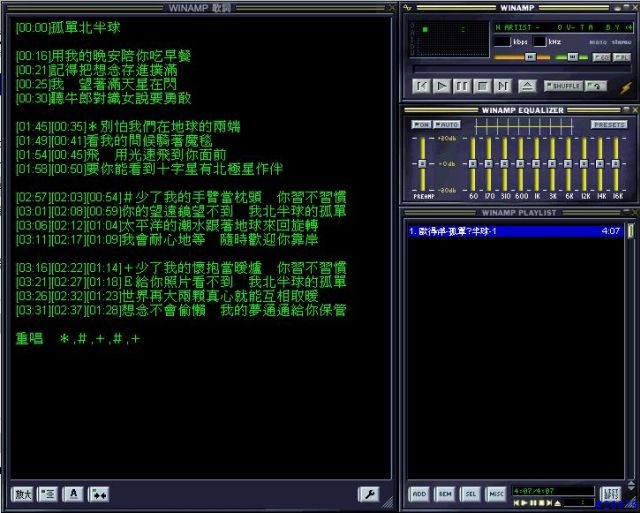The height and width of the screenshot is (513, 640).
Task: Click the lyric line 想念不會偷懶 我的夢通通給你保管
Action: pyautogui.click(x=181, y=311)
